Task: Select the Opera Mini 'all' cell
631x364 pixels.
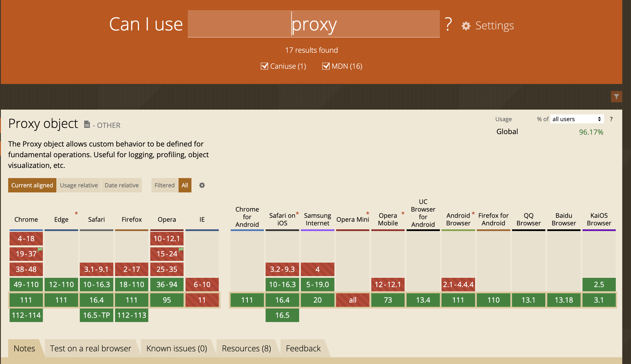Action: [353, 300]
